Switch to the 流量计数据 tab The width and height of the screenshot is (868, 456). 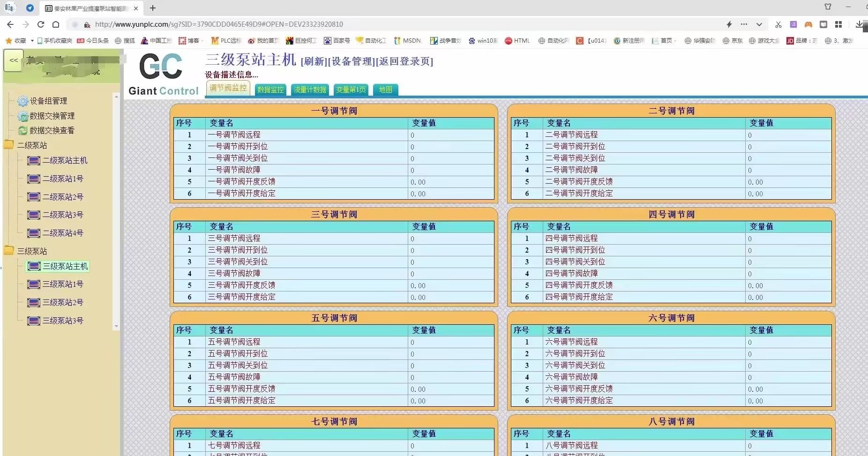pos(310,90)
